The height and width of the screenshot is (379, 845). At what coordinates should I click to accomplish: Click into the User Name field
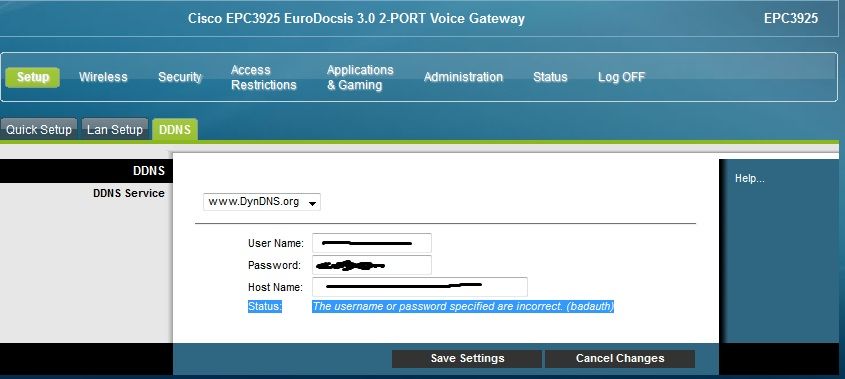tap(372, 243)
